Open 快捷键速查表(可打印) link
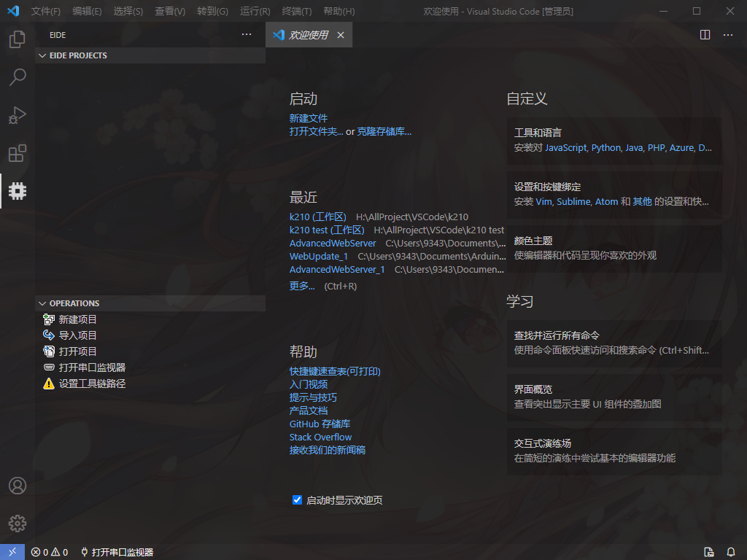 point(335,371)
